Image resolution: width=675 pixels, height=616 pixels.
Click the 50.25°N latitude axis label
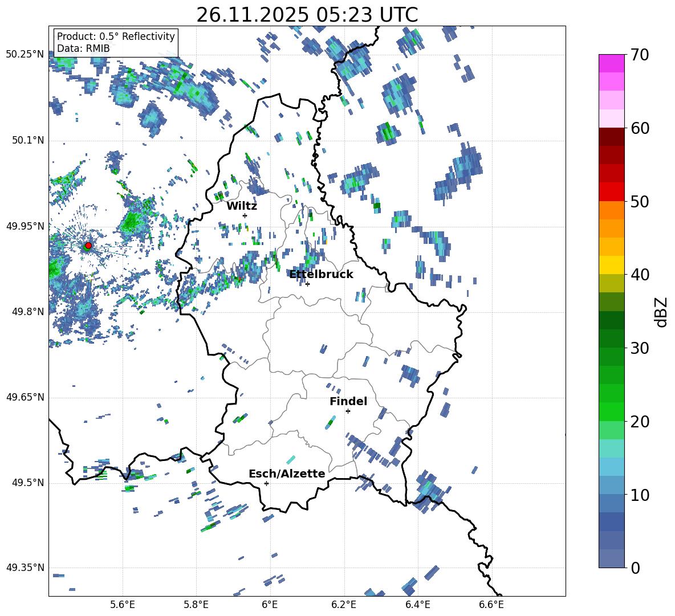pyautogui.click(x=26, y=55)
